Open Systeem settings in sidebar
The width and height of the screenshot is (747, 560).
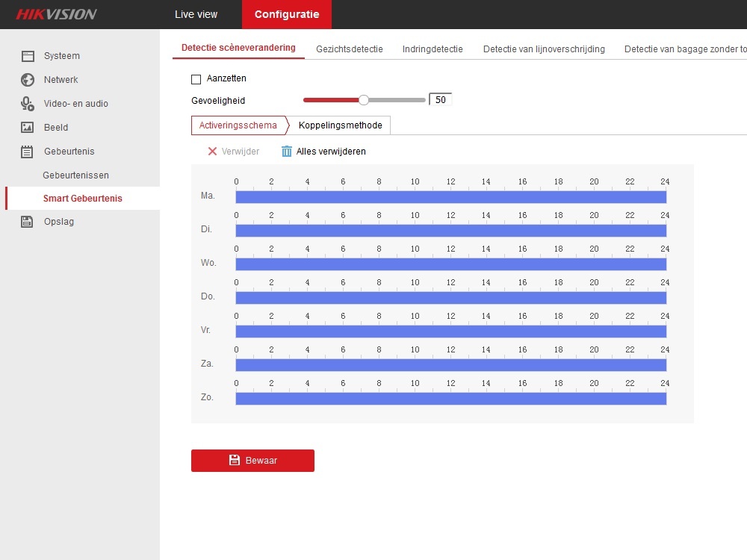[62, 56]
